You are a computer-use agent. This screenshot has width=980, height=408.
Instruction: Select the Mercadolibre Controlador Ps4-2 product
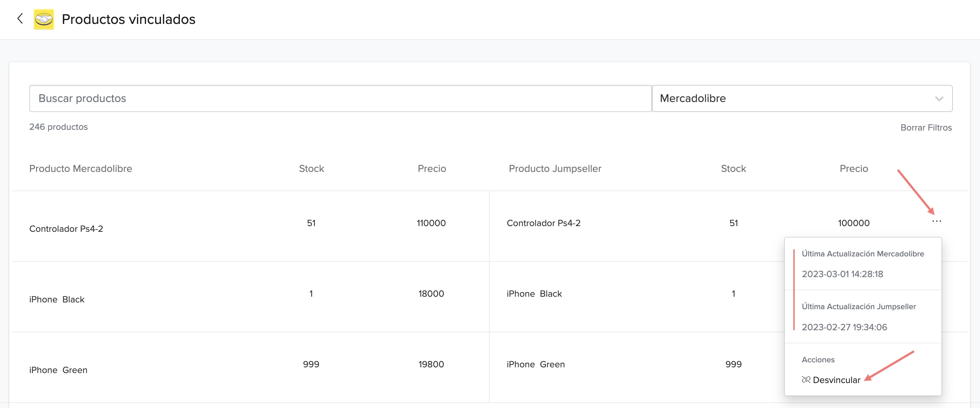coord(66,229)
